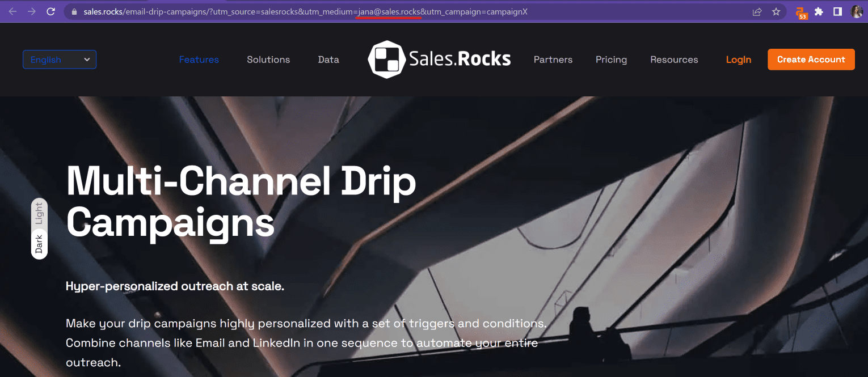The height and width of the screenshot is (377, 868).
Task: Open the orange extension with 53 badge
Action: [801, 12]
